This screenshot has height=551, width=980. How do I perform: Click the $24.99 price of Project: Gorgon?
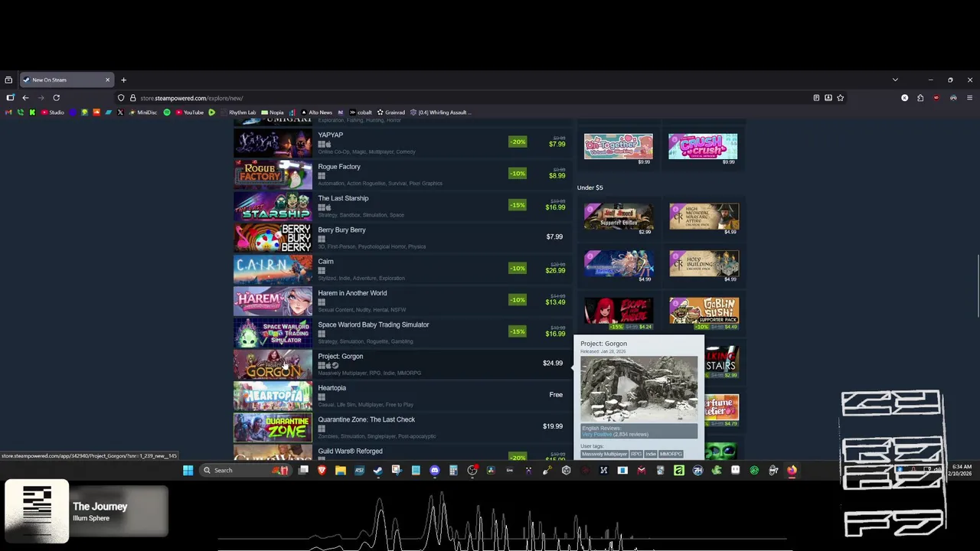(553, 364)
